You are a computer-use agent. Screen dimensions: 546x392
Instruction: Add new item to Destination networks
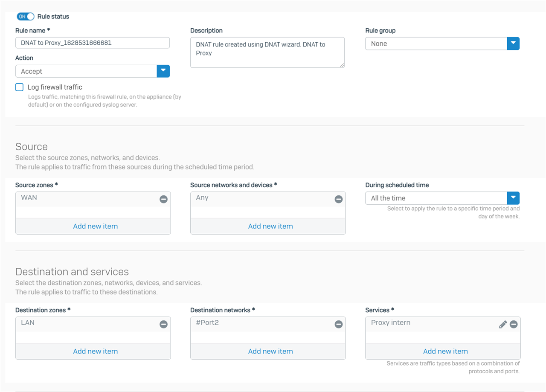coord(270,351)
